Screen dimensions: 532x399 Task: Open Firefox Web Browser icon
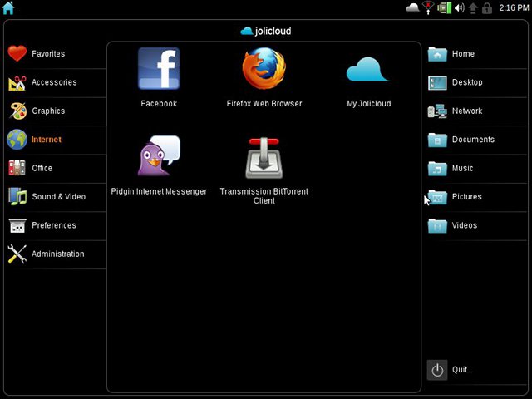pos(264,68)
